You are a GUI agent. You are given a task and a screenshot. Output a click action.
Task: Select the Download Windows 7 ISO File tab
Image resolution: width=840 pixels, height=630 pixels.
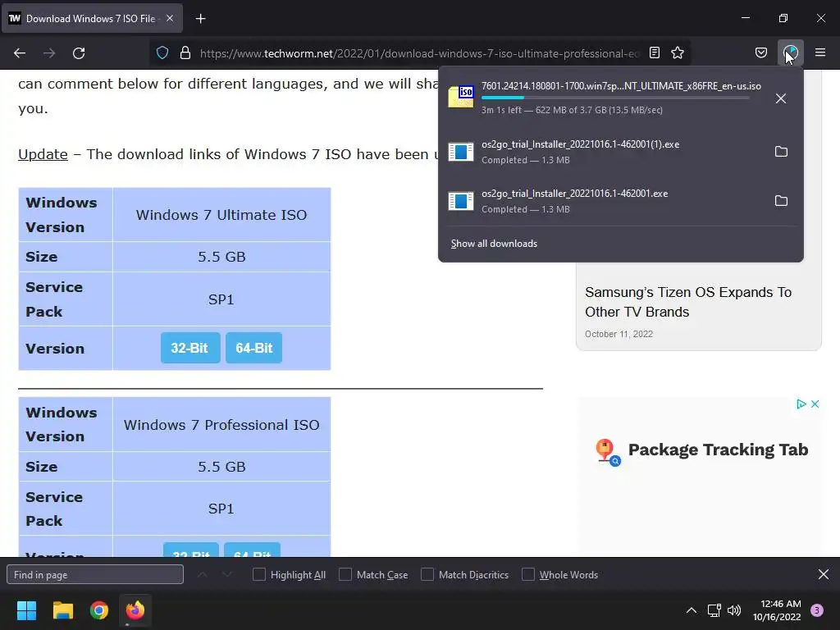(91, 19)
